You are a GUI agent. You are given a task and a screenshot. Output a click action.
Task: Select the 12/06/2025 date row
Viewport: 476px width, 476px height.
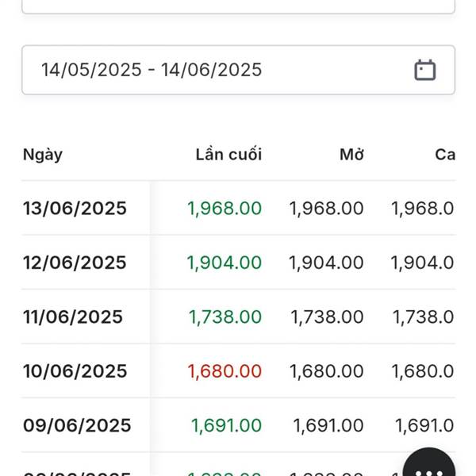[x=238, y=262]
